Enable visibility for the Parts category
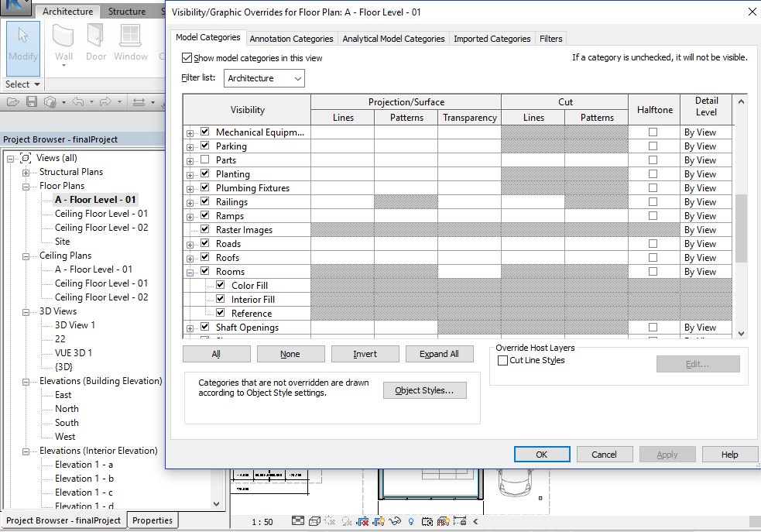This screenshot has width=761, height=532. [205, 160]
